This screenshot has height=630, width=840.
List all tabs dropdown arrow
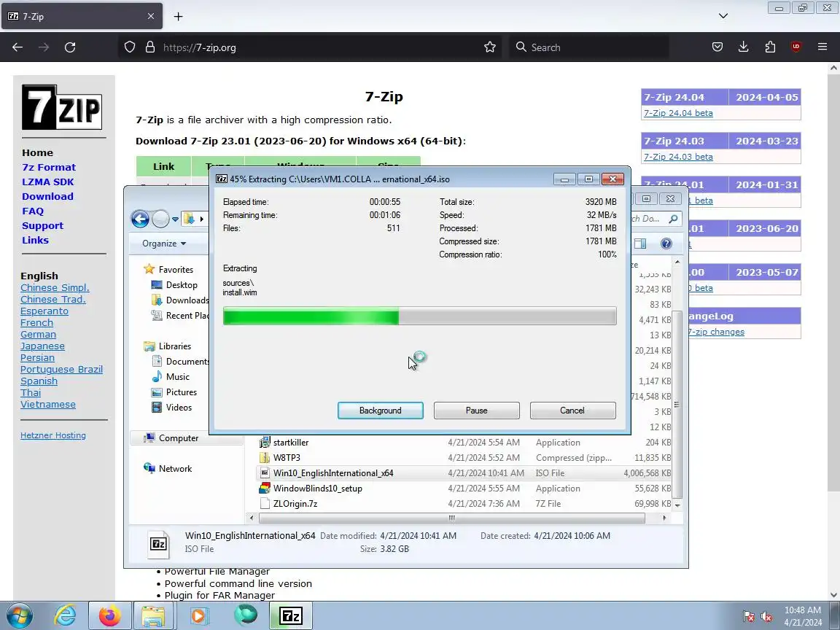[723, 16]
